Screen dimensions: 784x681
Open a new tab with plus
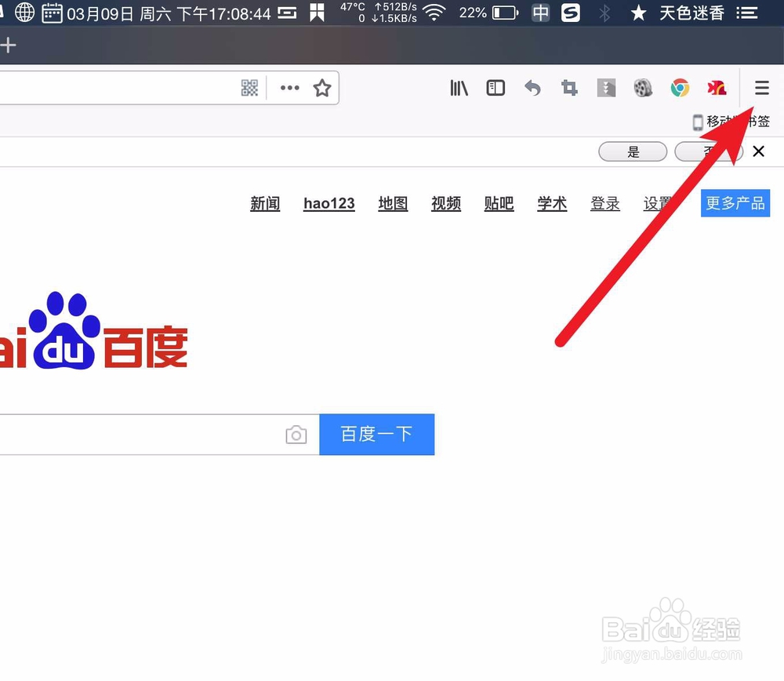(8, 46)
